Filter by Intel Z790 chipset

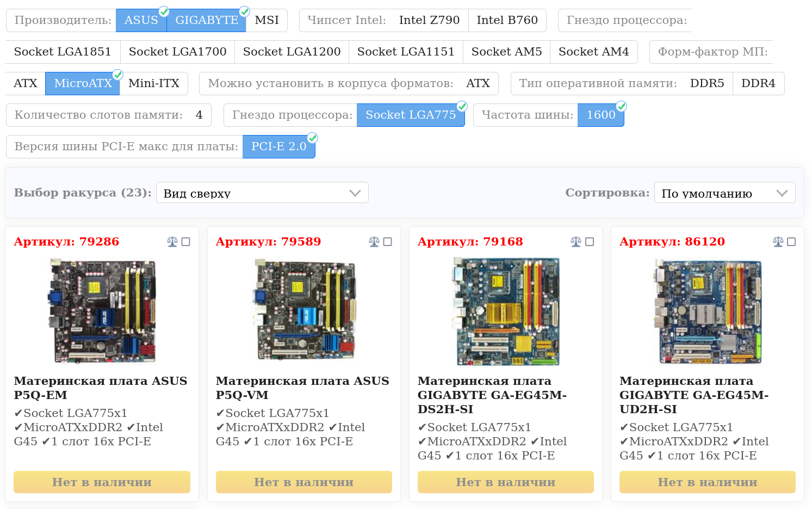(429, 20)
